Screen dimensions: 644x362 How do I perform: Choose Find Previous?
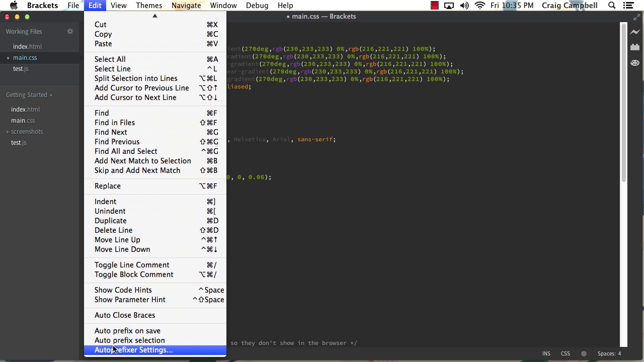point(155,142)
